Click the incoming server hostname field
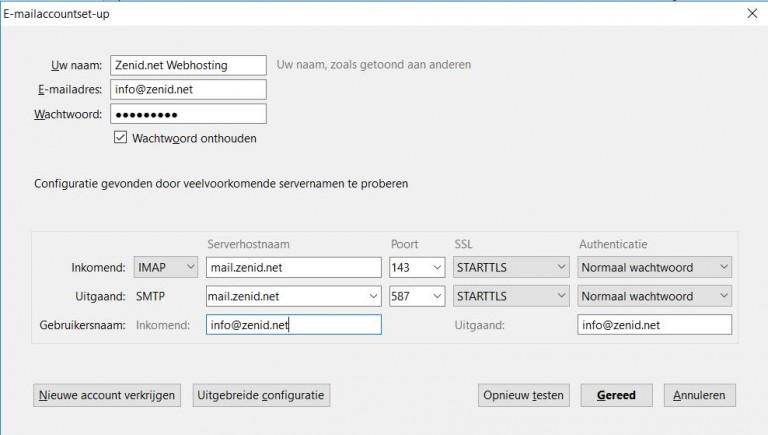 [293, 267]
